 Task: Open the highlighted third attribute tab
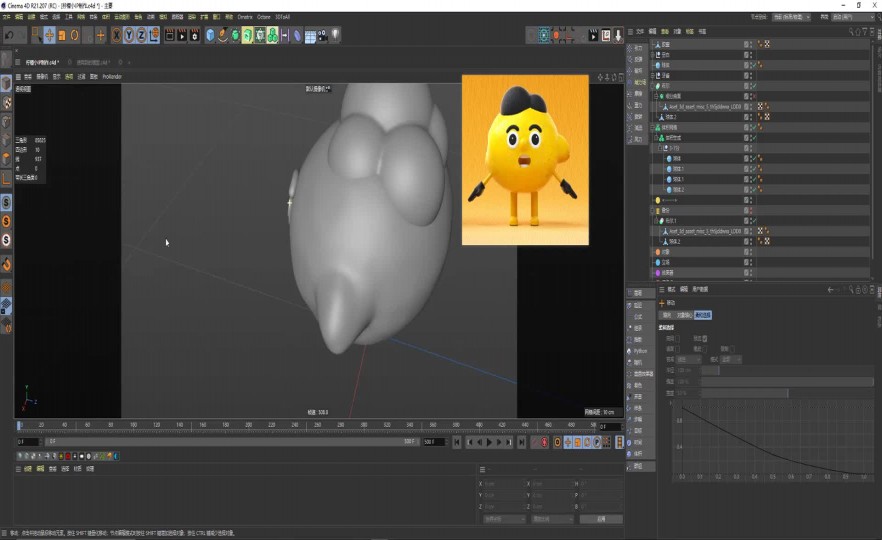tap(703, 315)
